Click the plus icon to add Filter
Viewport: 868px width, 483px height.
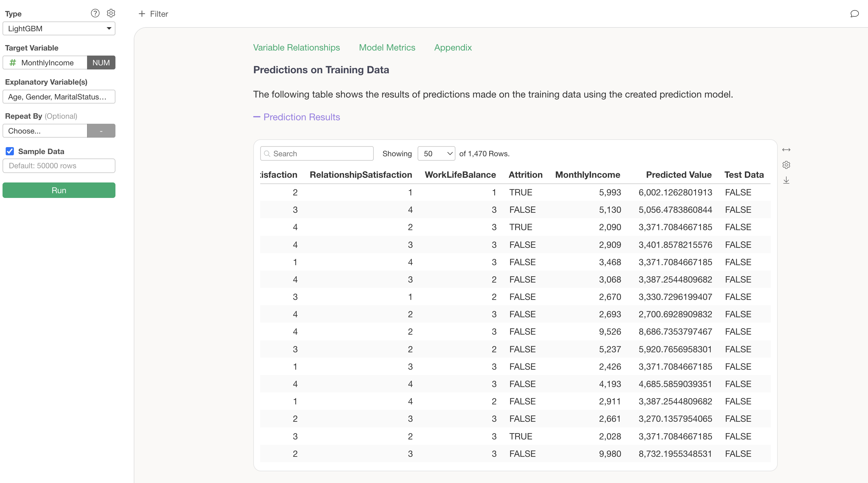pos(142,14)
